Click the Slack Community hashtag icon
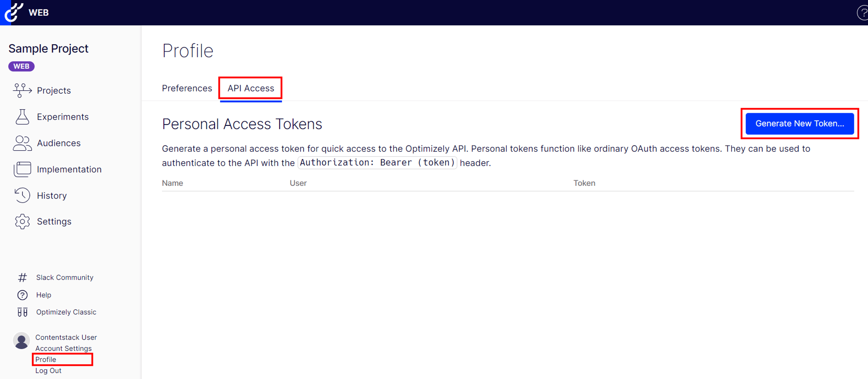868x379 pixels. (x=22, y=277)
